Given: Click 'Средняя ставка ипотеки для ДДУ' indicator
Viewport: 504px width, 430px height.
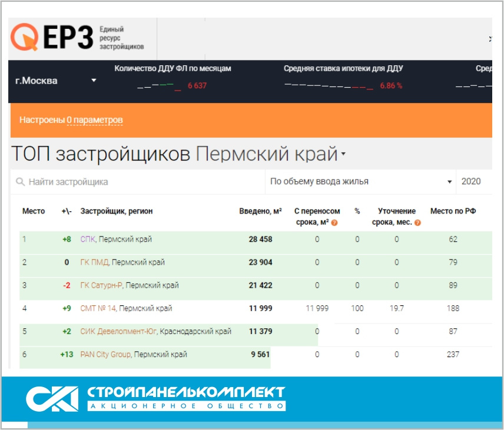Looking at the screenshot, I should point(343,69).
